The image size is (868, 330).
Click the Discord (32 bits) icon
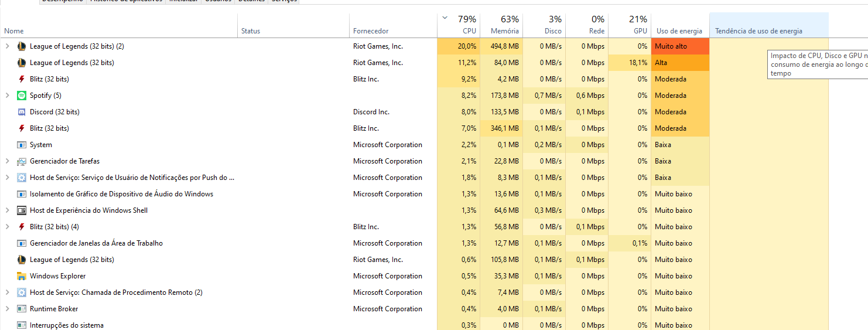click(x=22, y=112)
